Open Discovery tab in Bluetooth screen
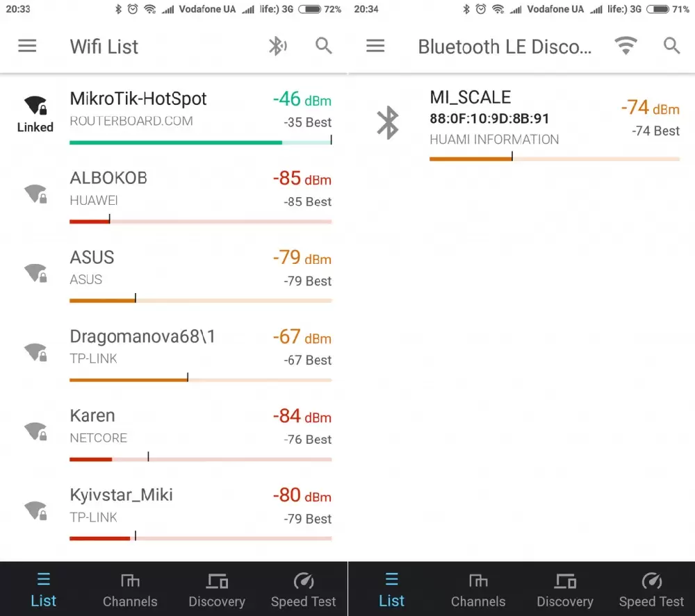 pyautogui.click(x=565, y=589)
